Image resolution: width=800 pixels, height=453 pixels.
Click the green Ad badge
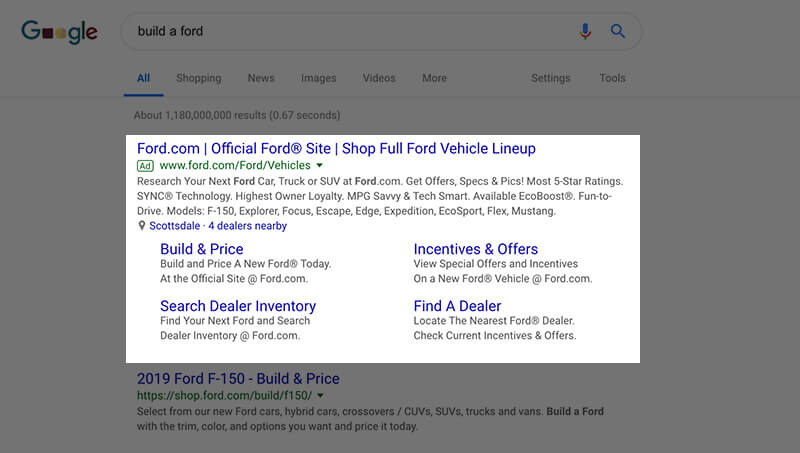click(x=145, y=166)
